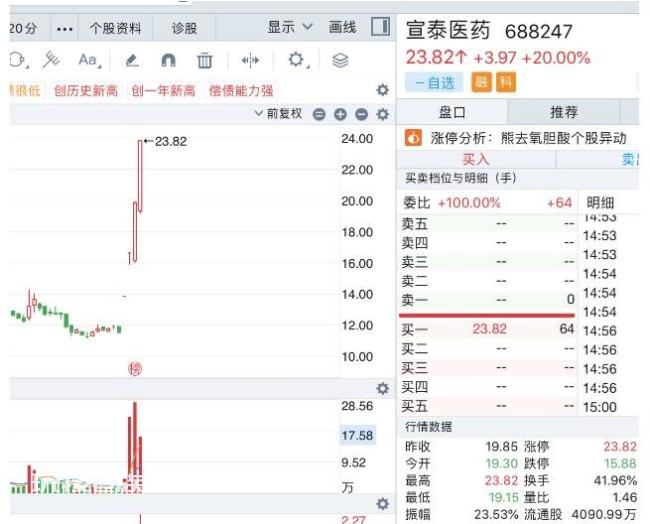This screenshot has height=524, width=650.
Task: Click the 跌停 value 15.88
Action: [620, 463]
